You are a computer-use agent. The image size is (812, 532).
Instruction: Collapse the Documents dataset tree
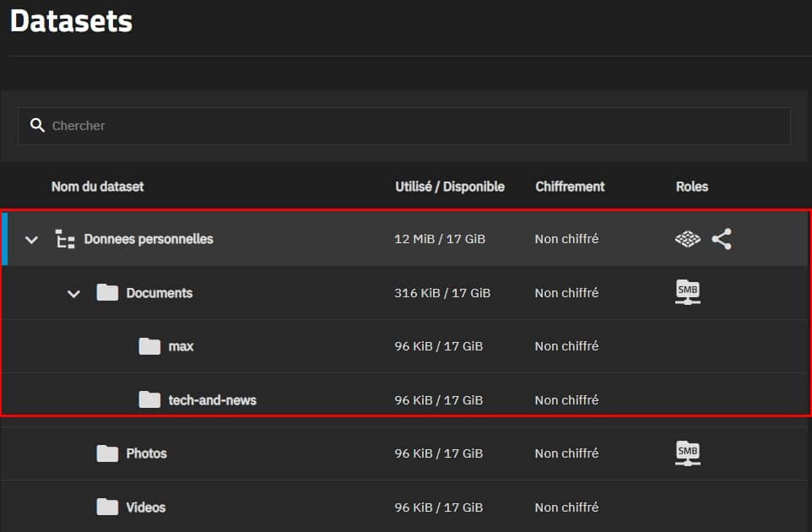(74, 294)
